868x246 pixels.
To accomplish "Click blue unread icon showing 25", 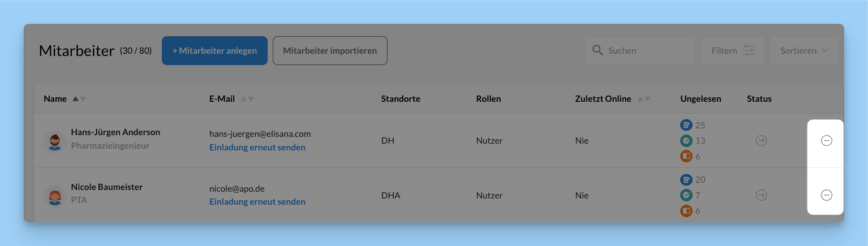I will (x=686, y=125).
